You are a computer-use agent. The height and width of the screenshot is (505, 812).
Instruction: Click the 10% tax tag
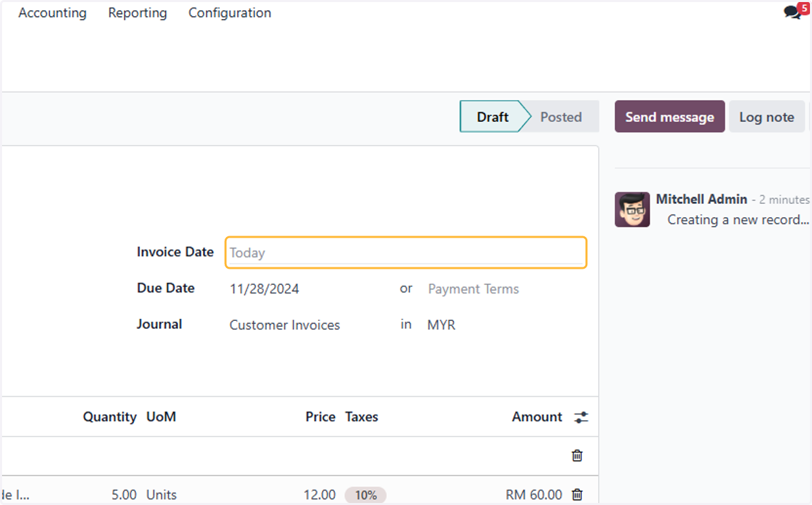coord(365,495)
